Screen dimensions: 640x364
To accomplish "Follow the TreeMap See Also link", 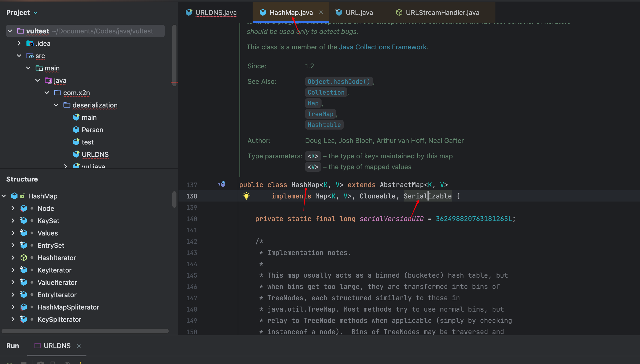I will 321,114.
